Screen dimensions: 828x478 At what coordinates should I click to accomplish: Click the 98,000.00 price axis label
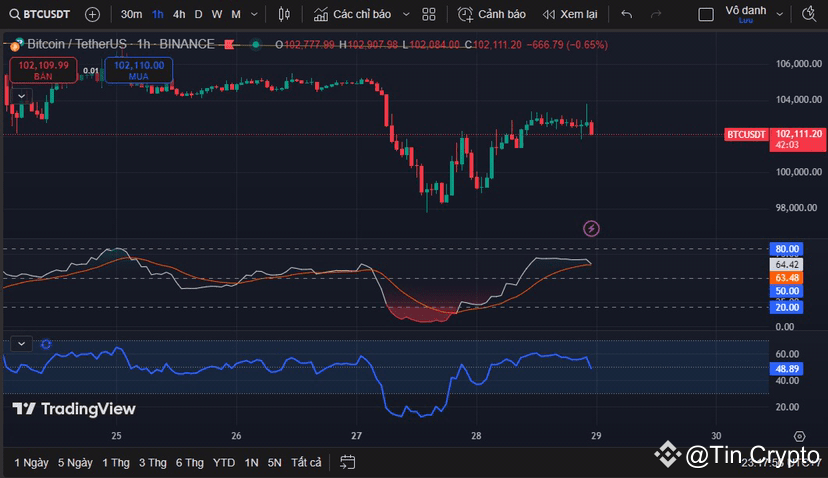pyautogui.click(x=798, y=208)
